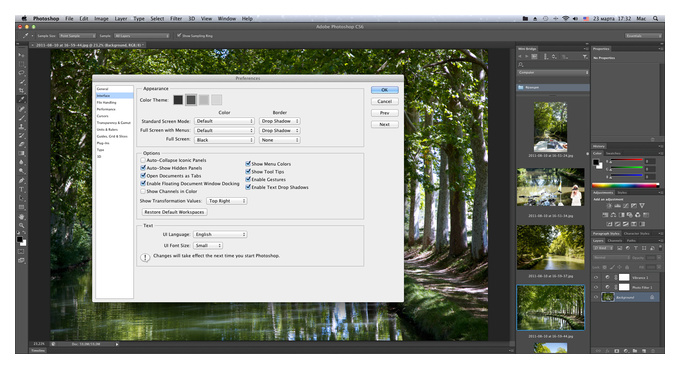This screenshot has height=369, width=680.
Task: Click the Mini Bridge back arrow
Action: click(x=520, y=57)
